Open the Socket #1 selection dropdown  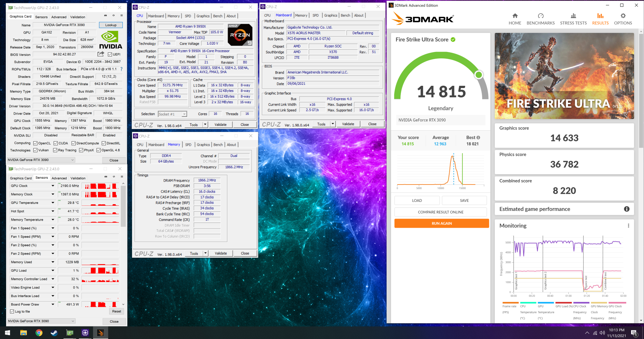click(172, 114)
